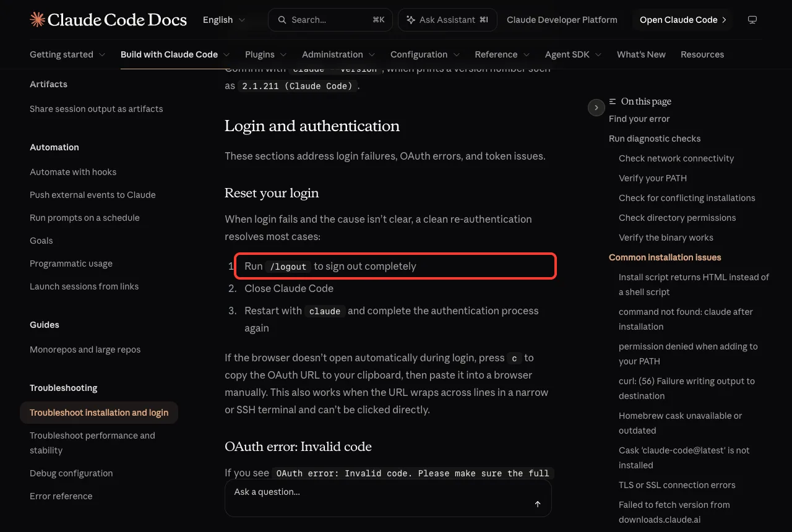This screenshot has height=532, width=792.
Task: Click the magnifier icon in the search box
Action: tap(282, 20)
